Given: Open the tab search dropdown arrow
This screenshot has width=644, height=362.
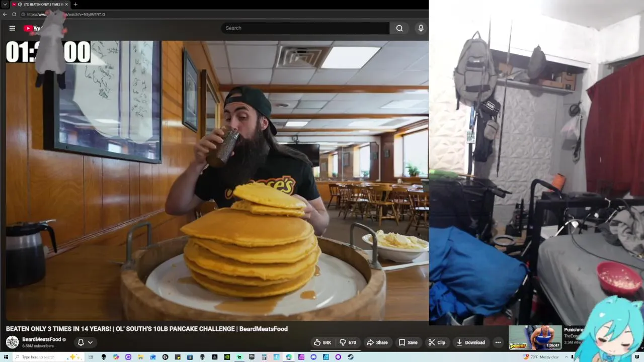Looking at the screenshot, I should (x=5, y=4).
